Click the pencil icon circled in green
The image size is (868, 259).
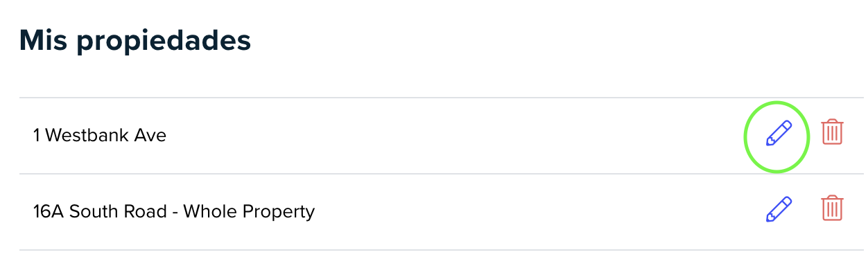coord(778,133)
